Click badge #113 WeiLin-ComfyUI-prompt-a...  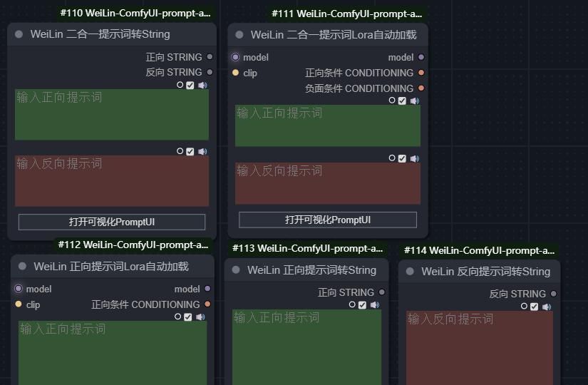tap(307, 248)
